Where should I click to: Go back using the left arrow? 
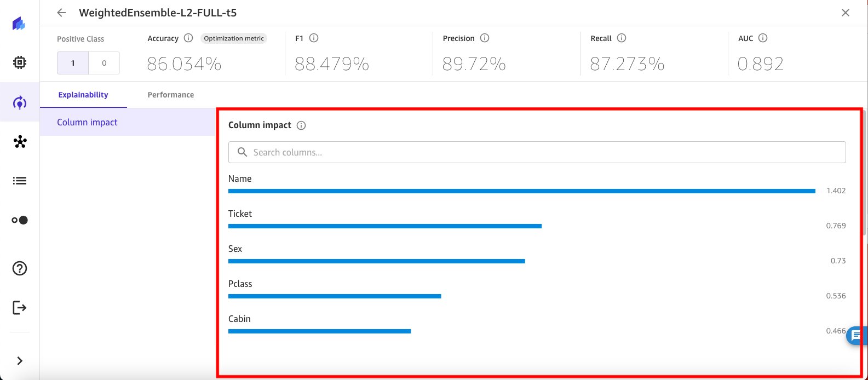(61, 13)
